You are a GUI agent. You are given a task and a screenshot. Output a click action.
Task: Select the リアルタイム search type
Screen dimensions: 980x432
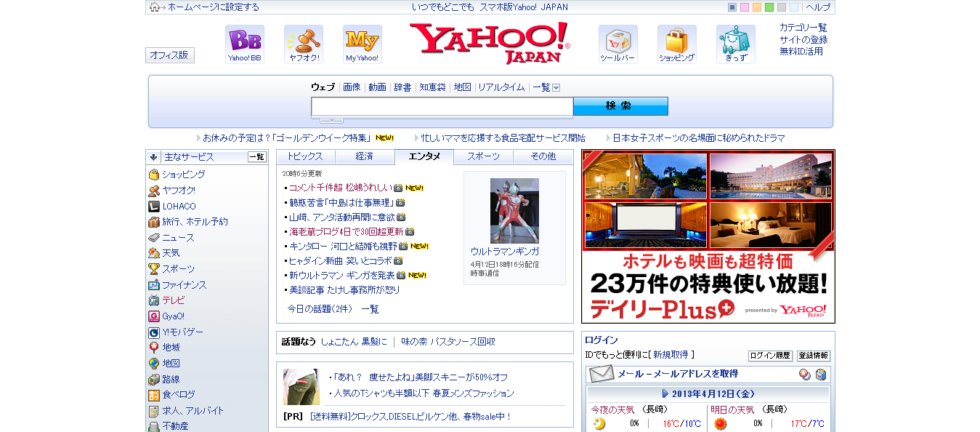[x=501, y=87]
